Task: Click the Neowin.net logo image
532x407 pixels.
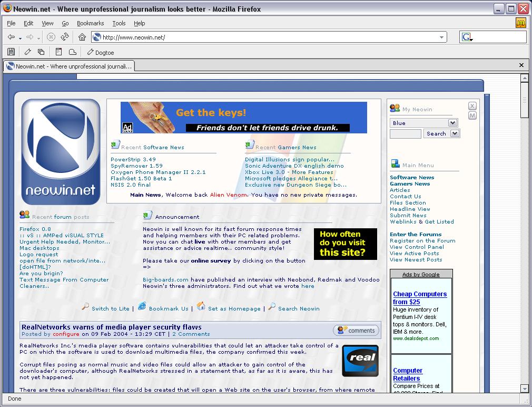Action: (61, 152)
